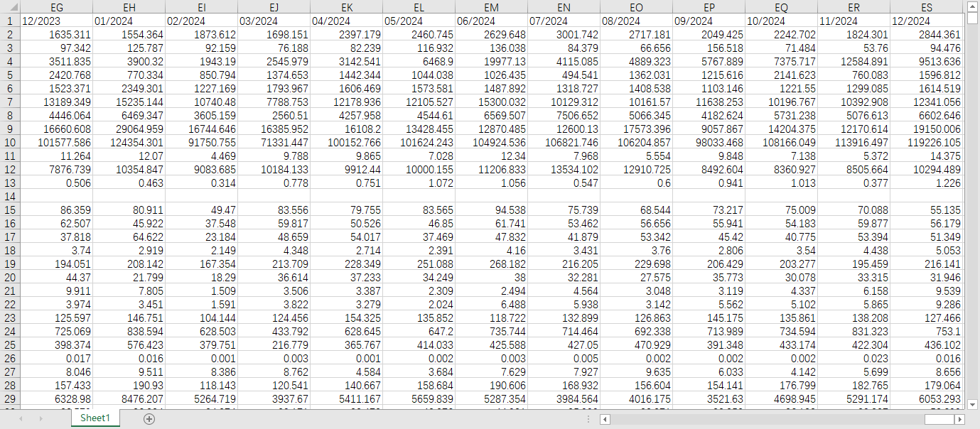Select cell with value 753.1
Image resolution: width=980 pixels, height=429 pixels.
click(926, 331)
